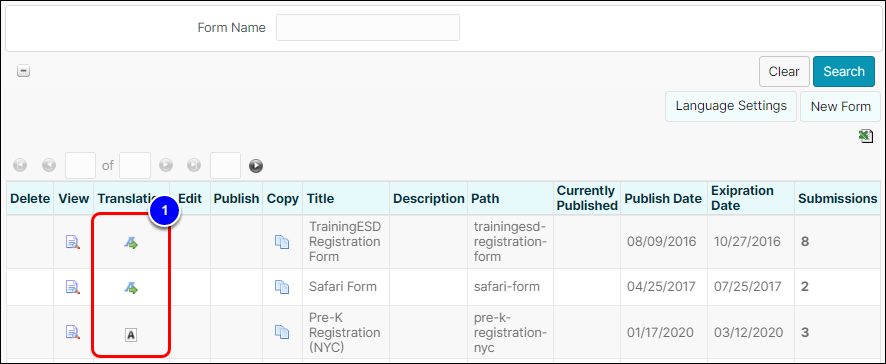Image resolution: width=886 pixels, height=364 pixels.
Task: Go to the previous page
Action: (49, 166)
